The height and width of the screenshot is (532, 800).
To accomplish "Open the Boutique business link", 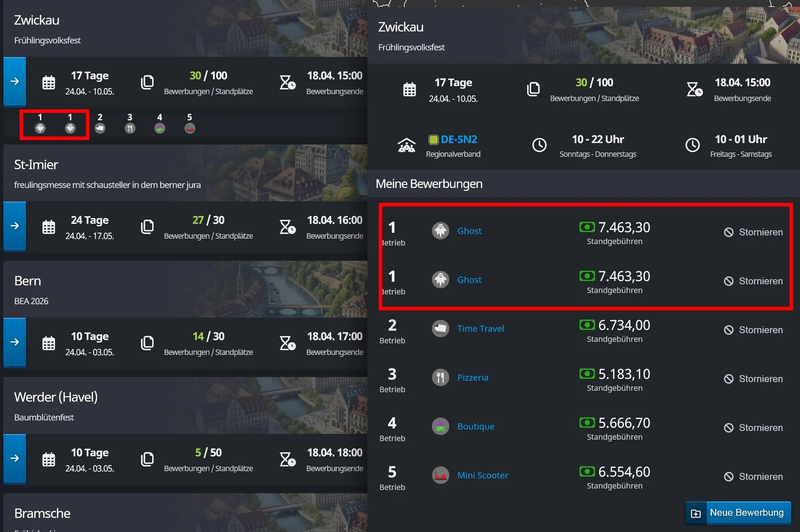I will [476, 426].
